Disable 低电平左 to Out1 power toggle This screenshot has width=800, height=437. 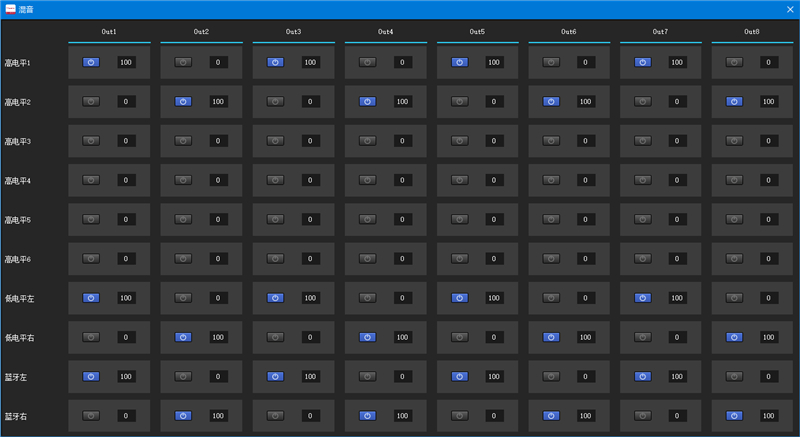pyautogui.click(x=91, y=298)
